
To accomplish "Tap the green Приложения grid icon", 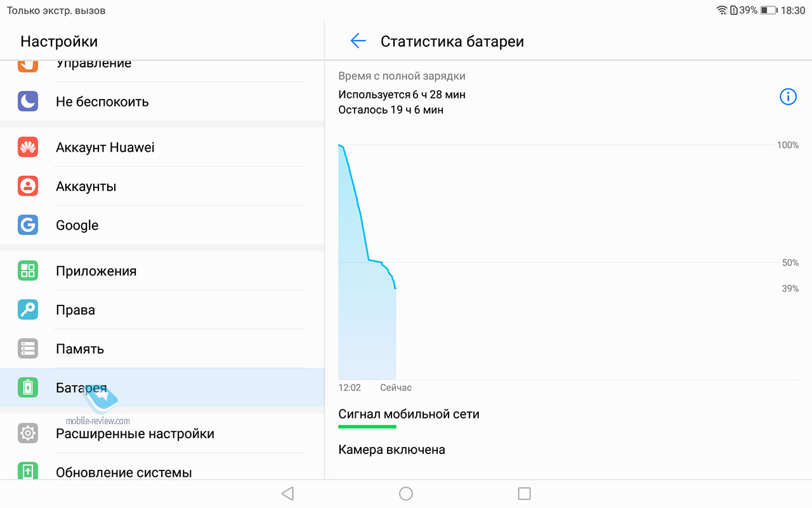I will [x=28, y=271].
